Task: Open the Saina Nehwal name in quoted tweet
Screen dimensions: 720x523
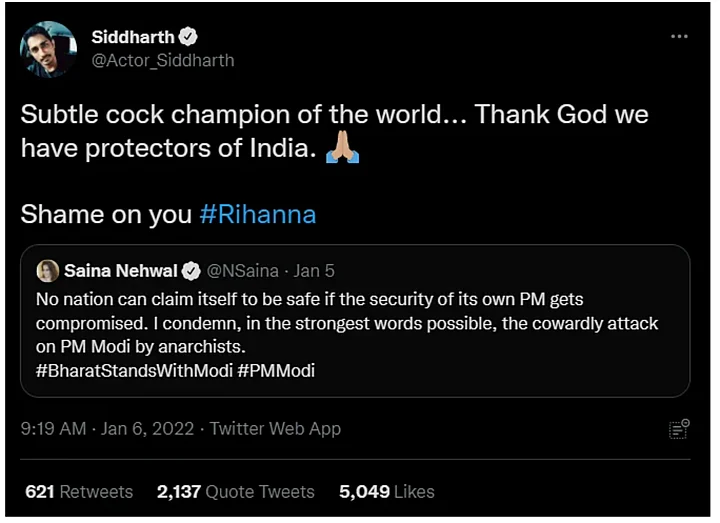Action: [x=120, y=271]
